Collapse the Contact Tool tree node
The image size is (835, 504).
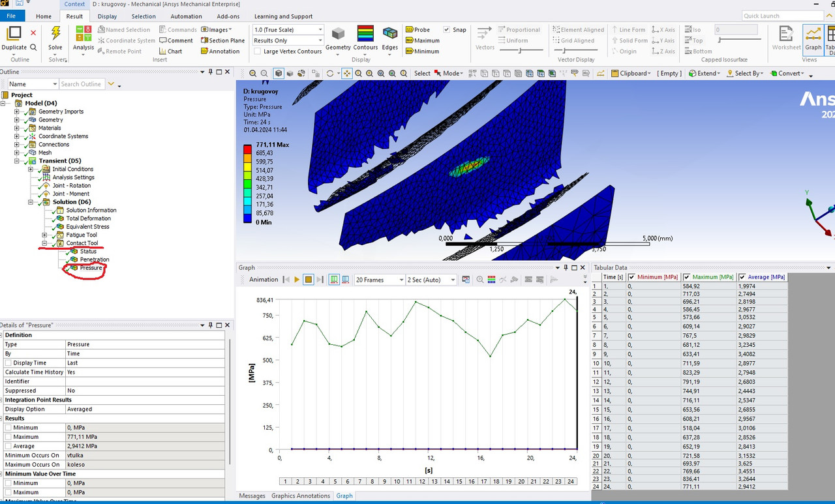click(x=44, y=243)
